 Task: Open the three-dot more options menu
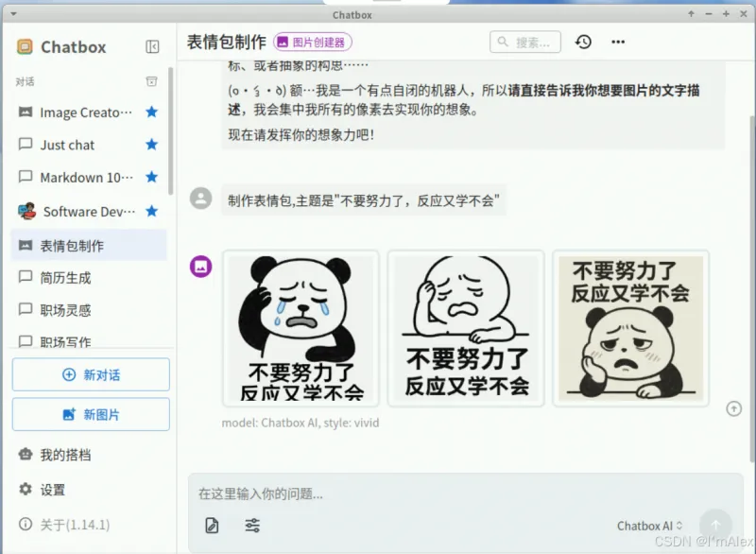(x=618, y=42)
